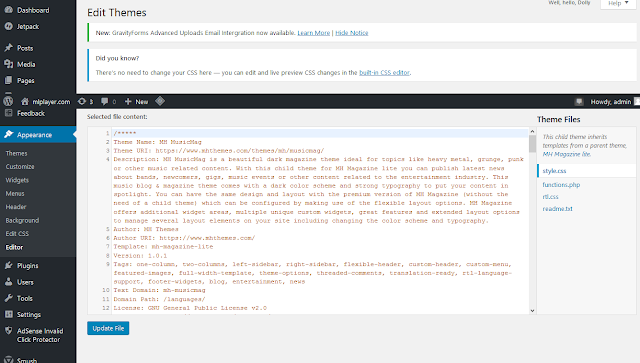
Task: Click the 'Domain Path: /languages/' code line
Action: [159, 299]
